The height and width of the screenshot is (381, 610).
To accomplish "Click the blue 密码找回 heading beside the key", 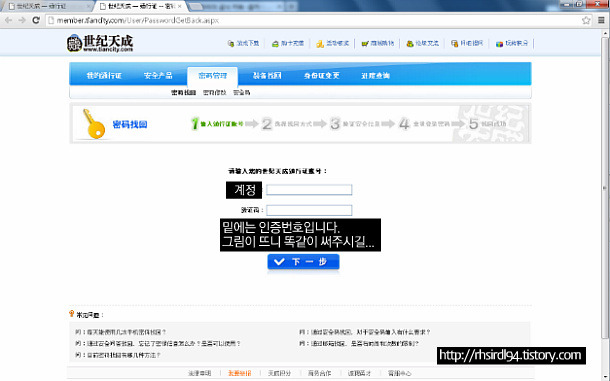I will point(130,125).
